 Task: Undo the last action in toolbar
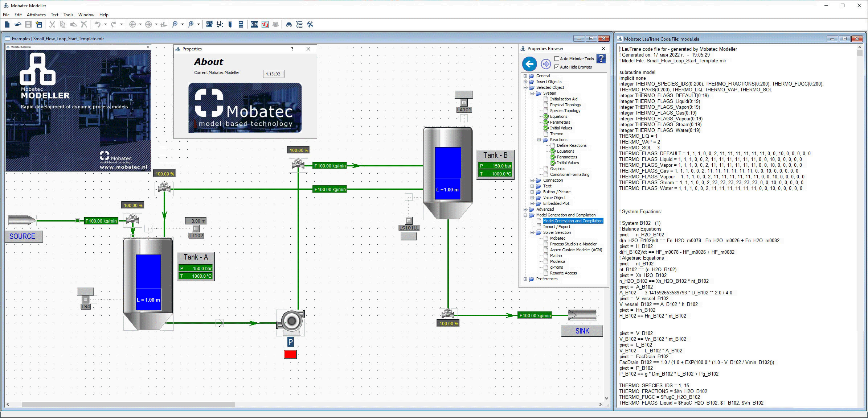tap(98, 24)
